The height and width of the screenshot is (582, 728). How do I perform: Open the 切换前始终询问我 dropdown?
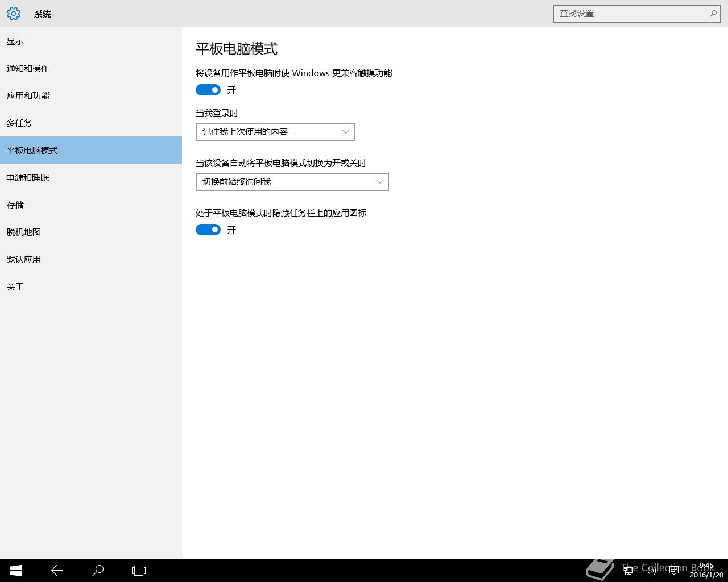point(292,182)
